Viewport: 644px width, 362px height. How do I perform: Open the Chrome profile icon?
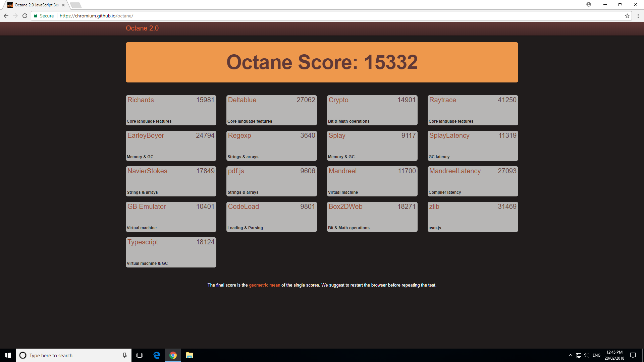589,4
